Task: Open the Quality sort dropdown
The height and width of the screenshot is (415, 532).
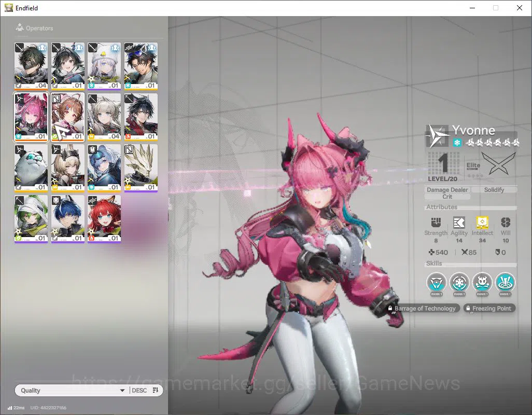Action: [72, 390]
